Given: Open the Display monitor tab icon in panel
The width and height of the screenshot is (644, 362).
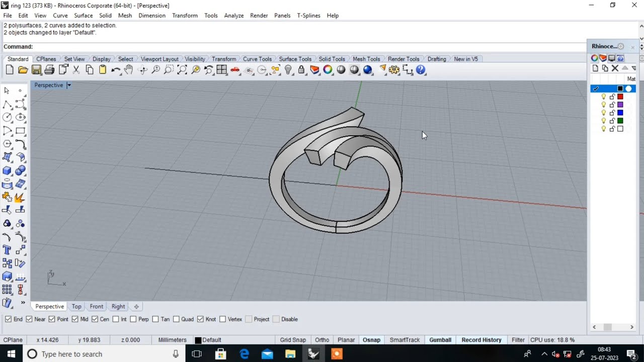Looking at the screenshot, I should tap(612, 58).
